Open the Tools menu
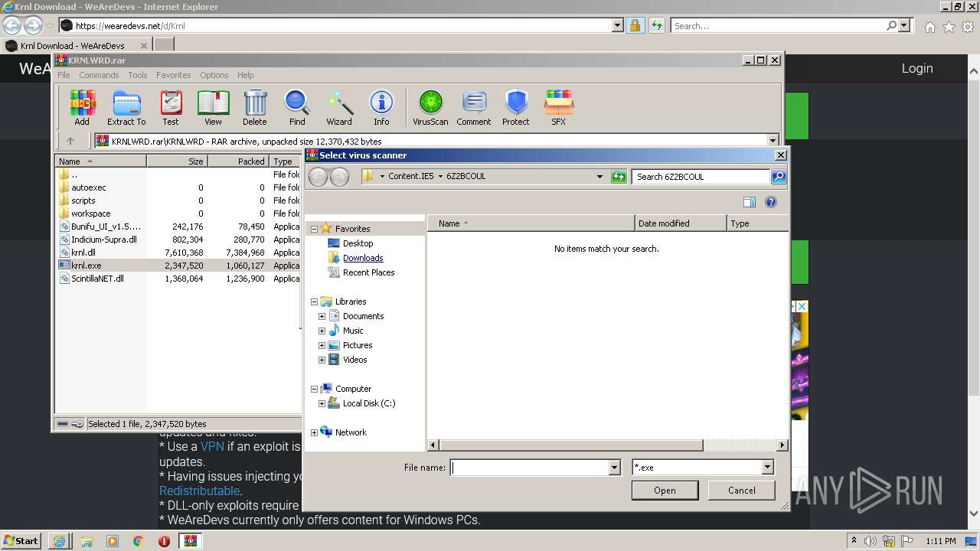 click(138, 75)
